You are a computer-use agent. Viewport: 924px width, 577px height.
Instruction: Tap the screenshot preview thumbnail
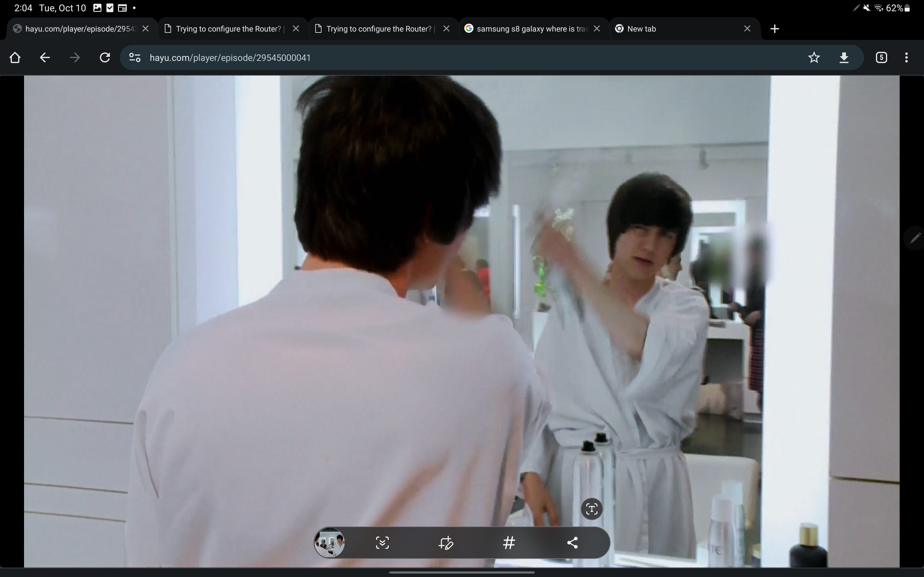[x=329, y=542]
